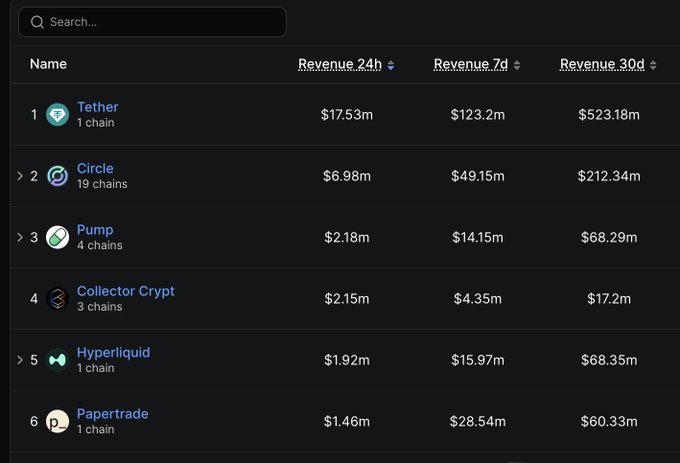
Task: Click the Papertrade logo icon
Action: 57,421
